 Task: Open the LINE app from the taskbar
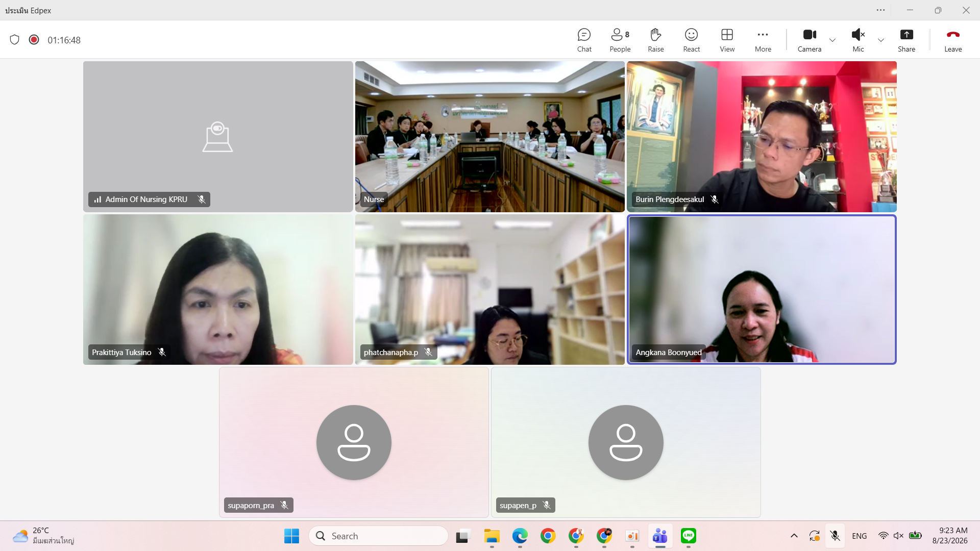[x=688, y=536]
